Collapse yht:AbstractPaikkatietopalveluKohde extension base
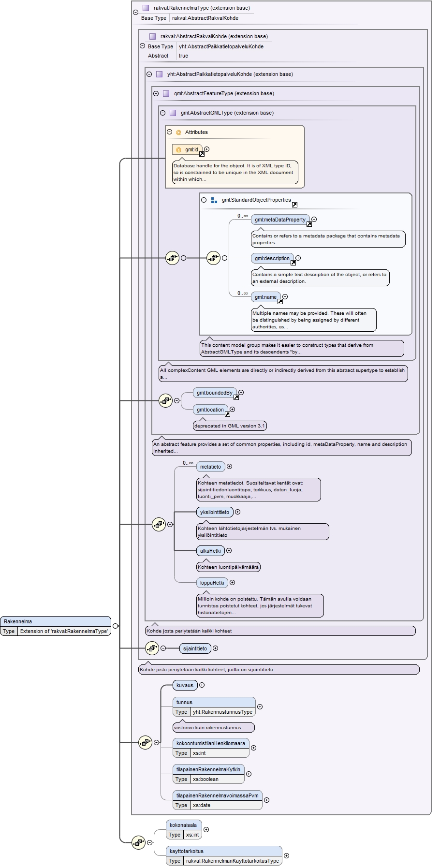This screenshot has height=868, width=440. point(149,74)
